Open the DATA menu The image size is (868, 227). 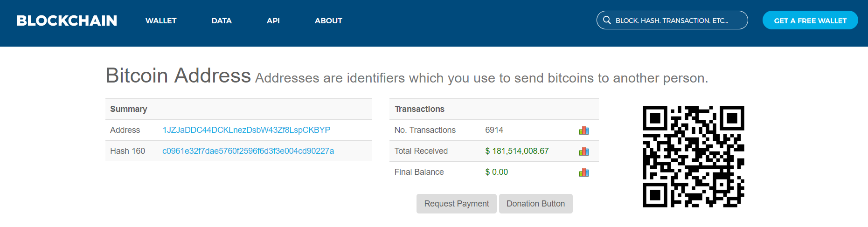222,21
